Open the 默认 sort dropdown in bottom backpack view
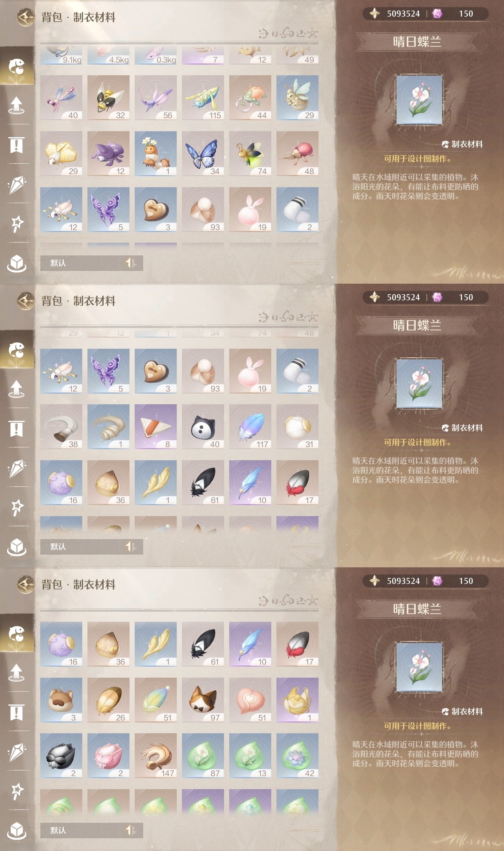The width and height of the screenshot is (504, 851). point(80,830)
